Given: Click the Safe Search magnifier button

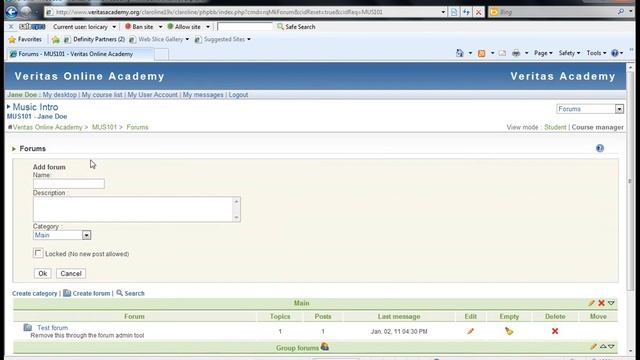Looking at the screenshot, I should [x=296, y=27].
